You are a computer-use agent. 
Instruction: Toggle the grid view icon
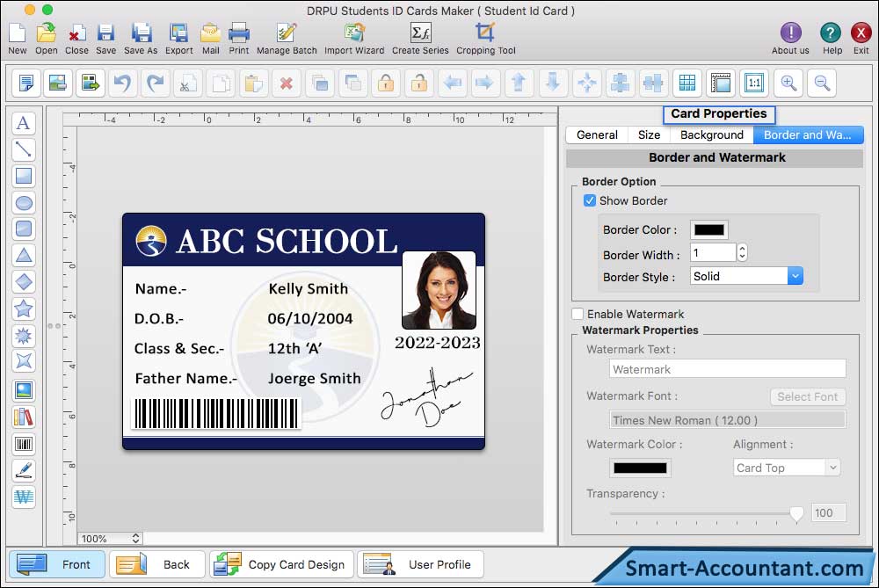[x=687, y=83]
